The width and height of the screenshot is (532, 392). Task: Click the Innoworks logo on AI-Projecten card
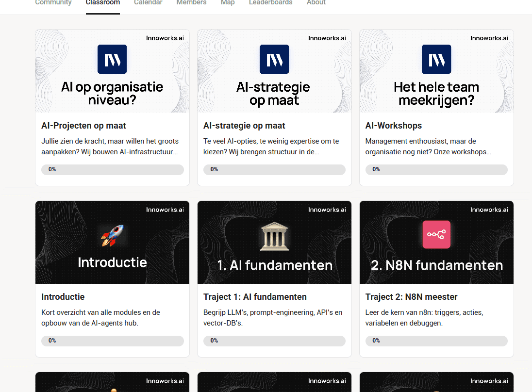(112, 59)
